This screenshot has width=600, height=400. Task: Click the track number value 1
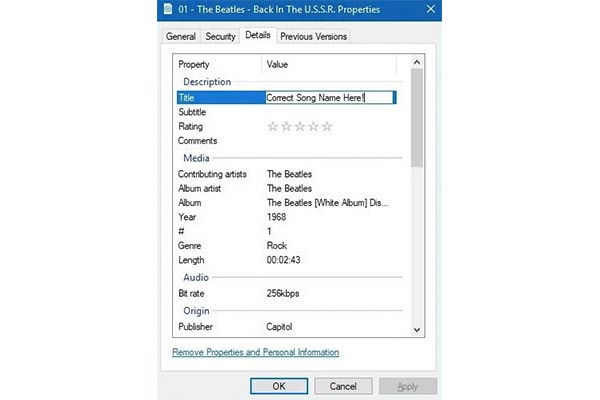[x=269, y=231]
